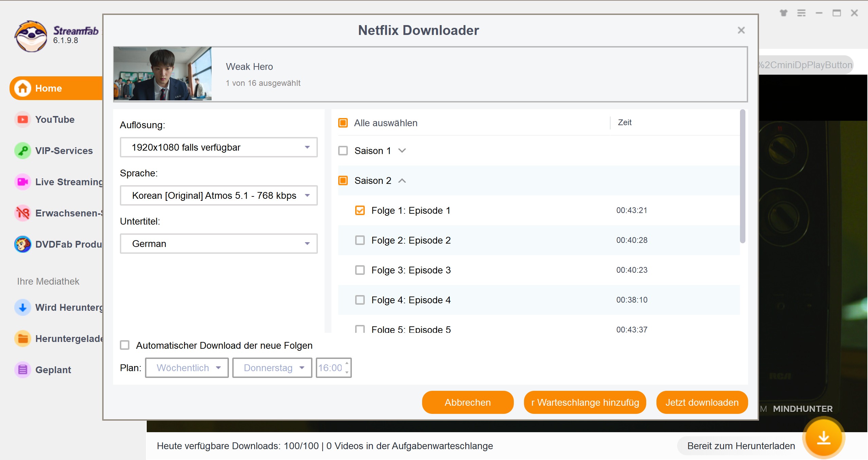Open Live Streaming in the sidebar
The image size is (868, 460).
point(69,182)
